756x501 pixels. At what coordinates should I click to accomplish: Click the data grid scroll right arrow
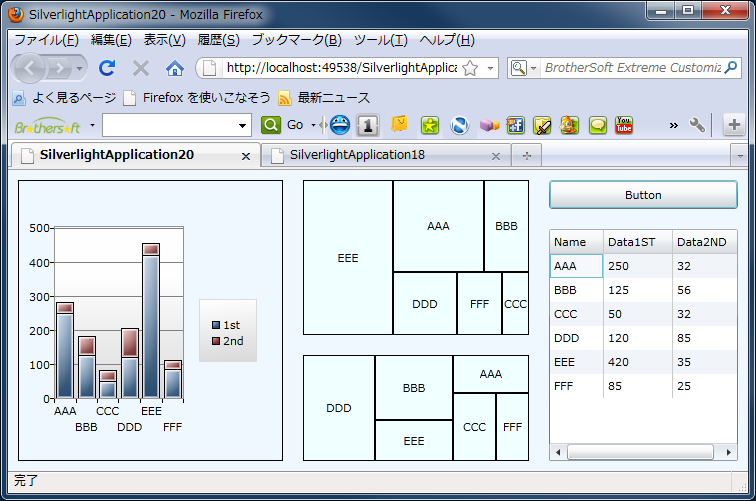(729, 452)
